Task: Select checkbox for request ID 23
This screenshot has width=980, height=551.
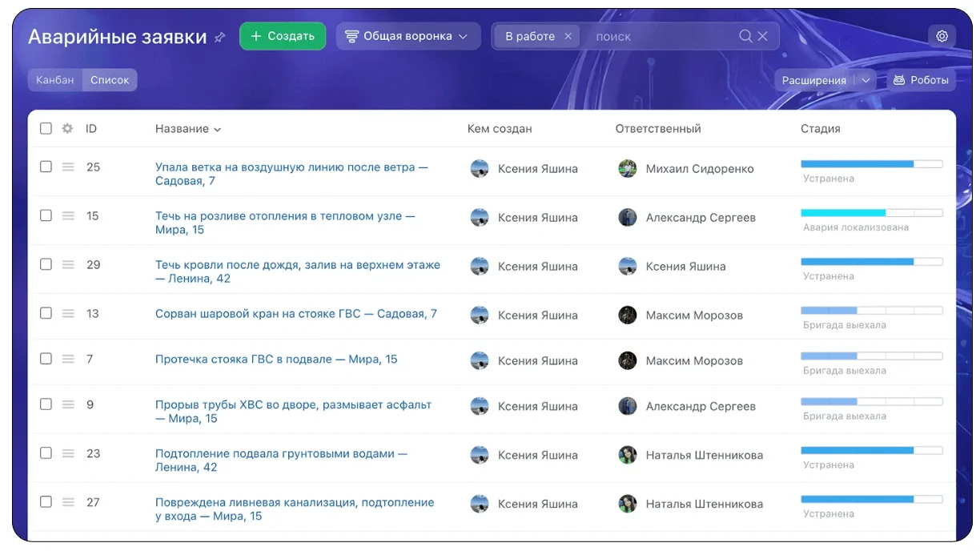Action: point(46,452)
